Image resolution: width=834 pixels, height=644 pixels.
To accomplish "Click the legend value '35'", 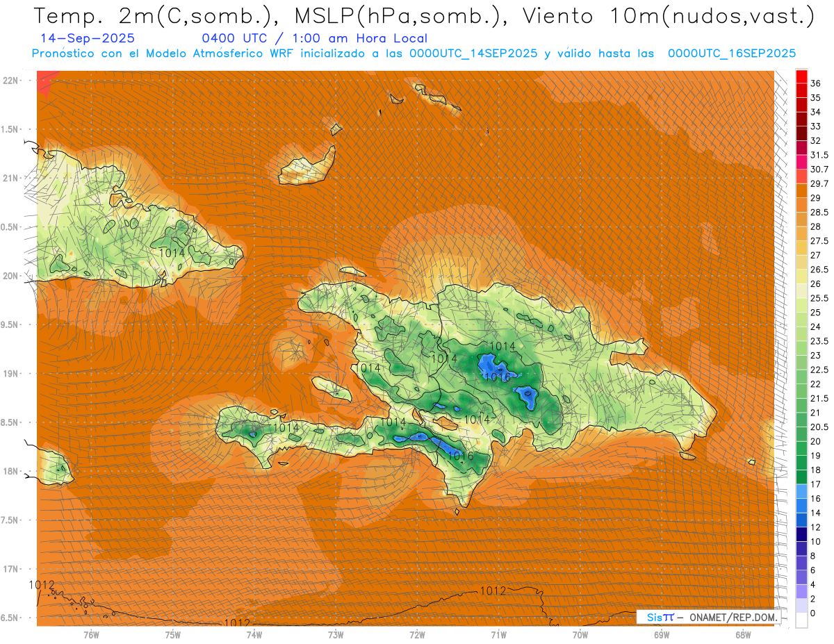I will pyautogui.click(x=816, y=98).
